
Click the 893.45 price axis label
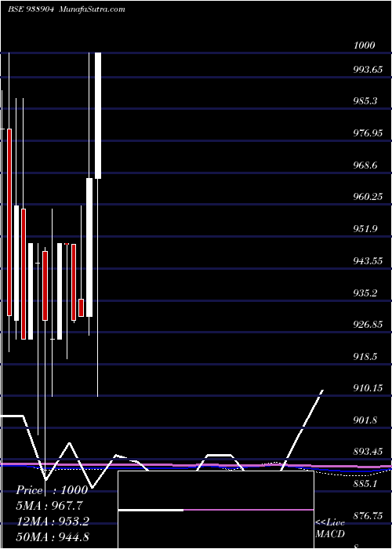[368, 451]
